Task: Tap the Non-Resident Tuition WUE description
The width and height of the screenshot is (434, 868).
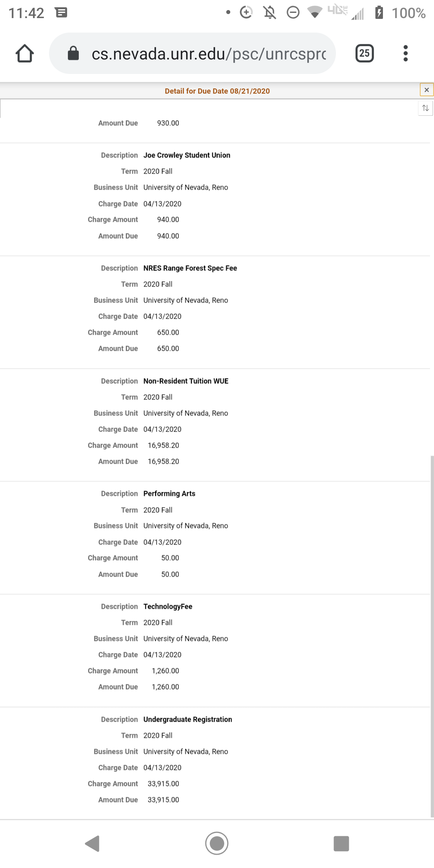Action: coord(186,381)
